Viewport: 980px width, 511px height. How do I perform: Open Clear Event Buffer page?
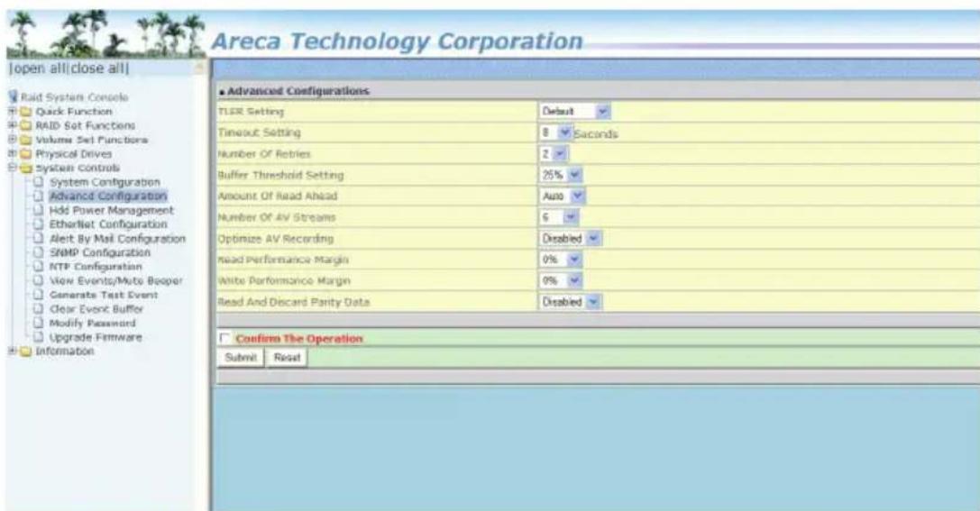(x=96, y=309)
